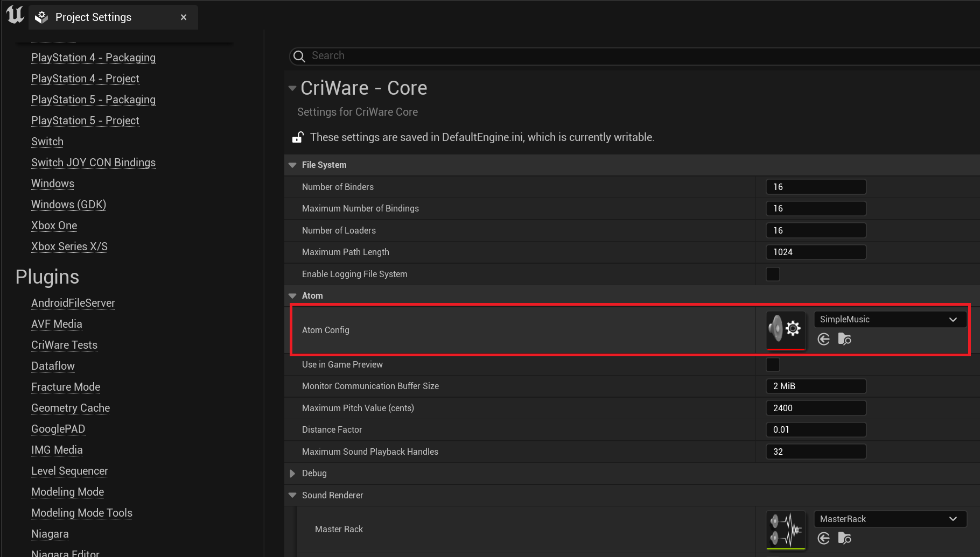Open Geometry Cache plugin settings
Viewport: 980px width, 557px height.
tap(71, 408)
